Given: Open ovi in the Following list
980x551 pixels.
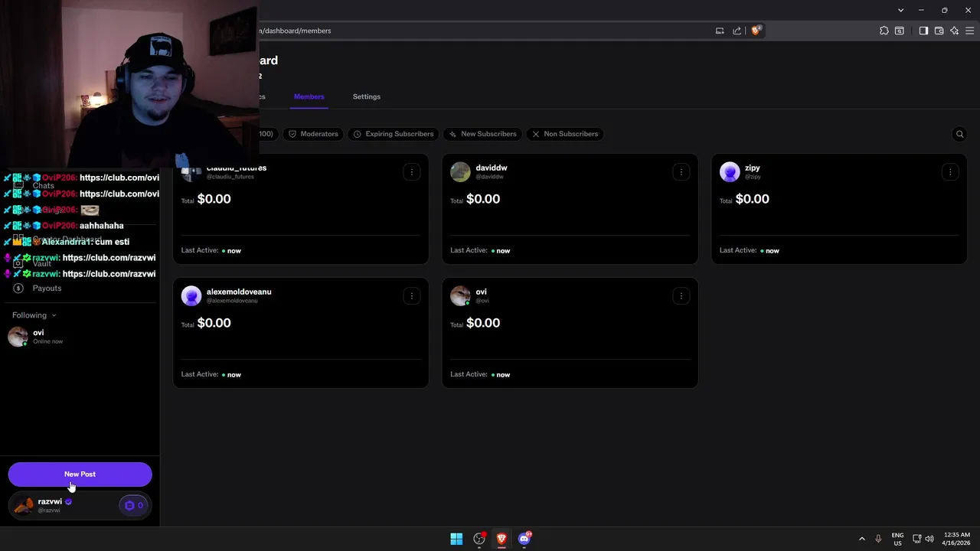Looking at the screenshot, I should 80,337.
